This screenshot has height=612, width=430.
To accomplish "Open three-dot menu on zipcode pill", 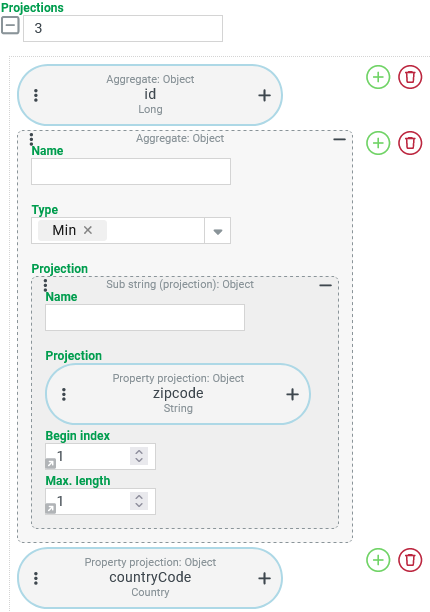I will pos(64,394).
